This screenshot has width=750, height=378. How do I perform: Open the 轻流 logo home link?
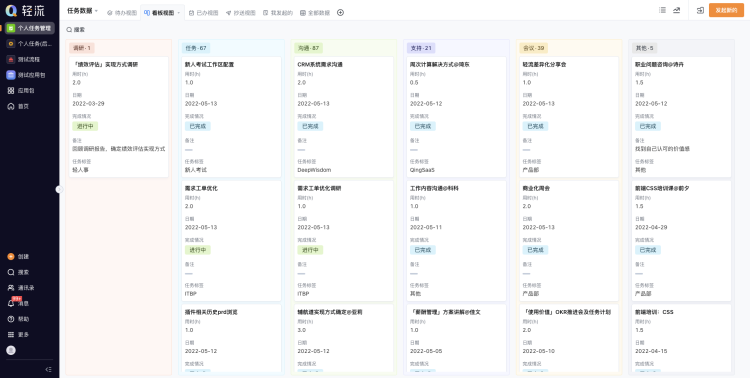pyautogui.click(x=25, y=10)
